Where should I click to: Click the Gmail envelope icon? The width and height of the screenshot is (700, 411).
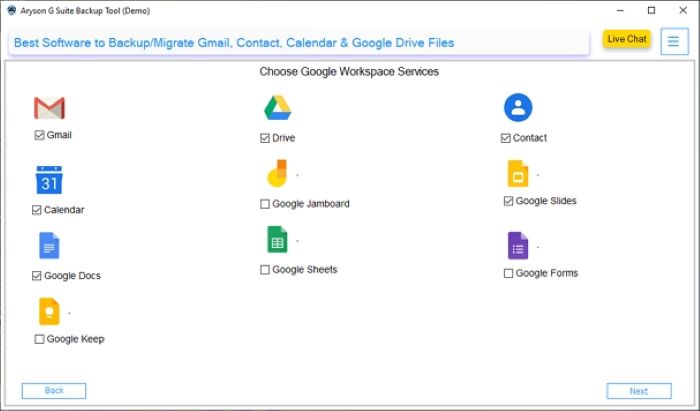(49, 108)
